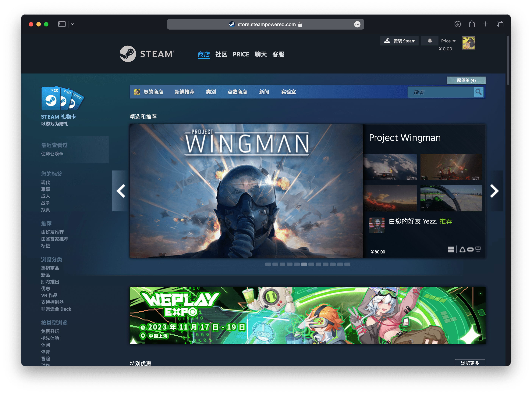Browse 免费开玩 genre
This screenshot has height=394, width=532.
pyautogui.click(x=50, y=331)
